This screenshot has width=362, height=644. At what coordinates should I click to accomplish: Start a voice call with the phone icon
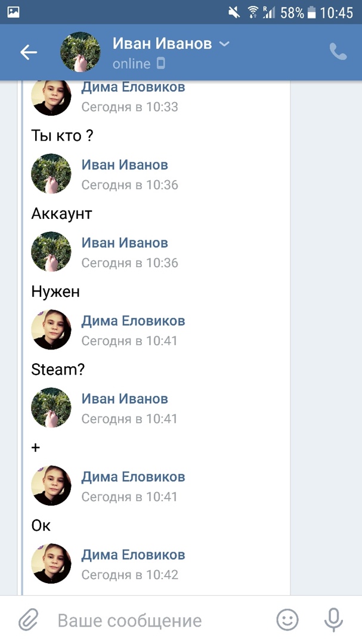(x=338, y=52)
